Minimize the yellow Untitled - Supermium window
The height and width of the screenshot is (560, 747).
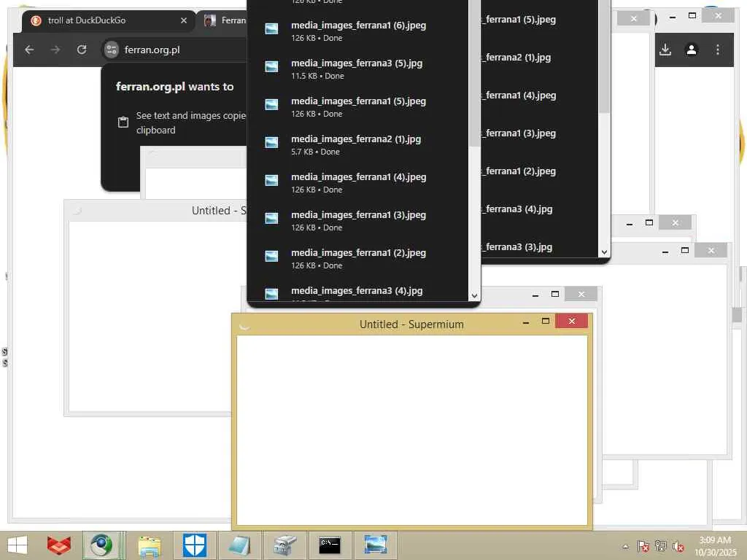[x=526, y=322]
